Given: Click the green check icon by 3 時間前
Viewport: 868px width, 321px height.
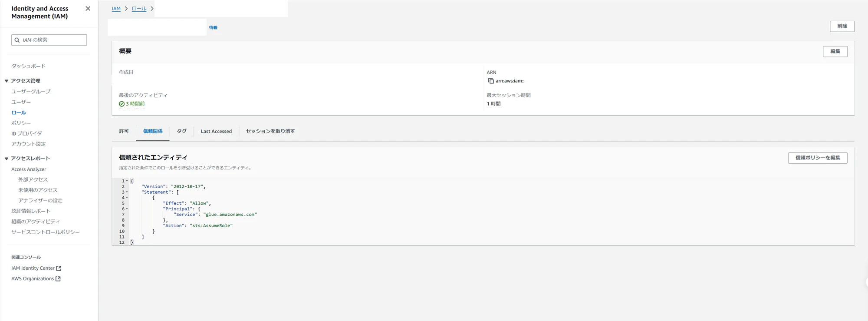Looking at the screenshot, I should [x=122, y=104].
